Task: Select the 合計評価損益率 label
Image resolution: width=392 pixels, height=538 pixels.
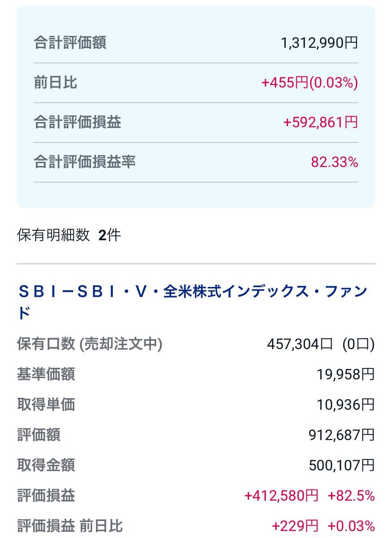Action: click(85, 162)
